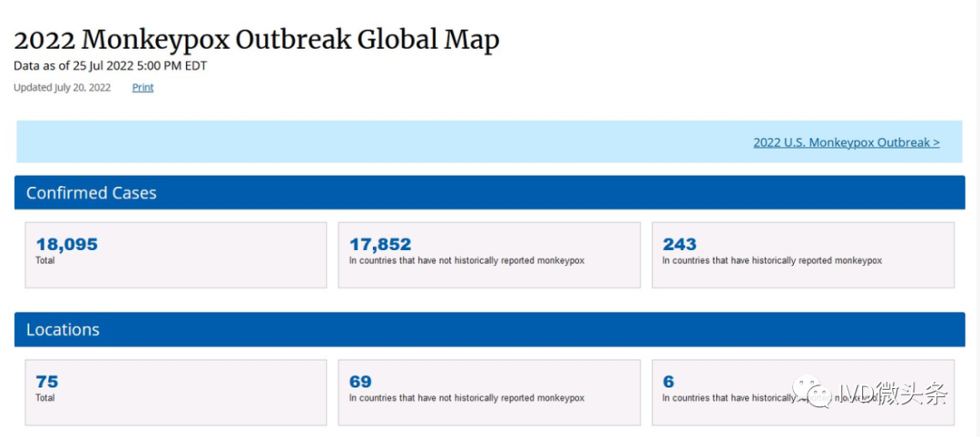Click the description text below 243
The width and height of the screenshot is (980, 437).
pyautogui.click(x=771, y=261)
